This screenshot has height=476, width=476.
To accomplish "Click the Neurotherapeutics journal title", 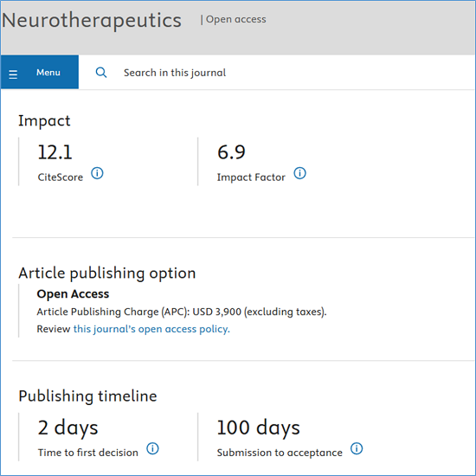I will [x=92, y=21].
